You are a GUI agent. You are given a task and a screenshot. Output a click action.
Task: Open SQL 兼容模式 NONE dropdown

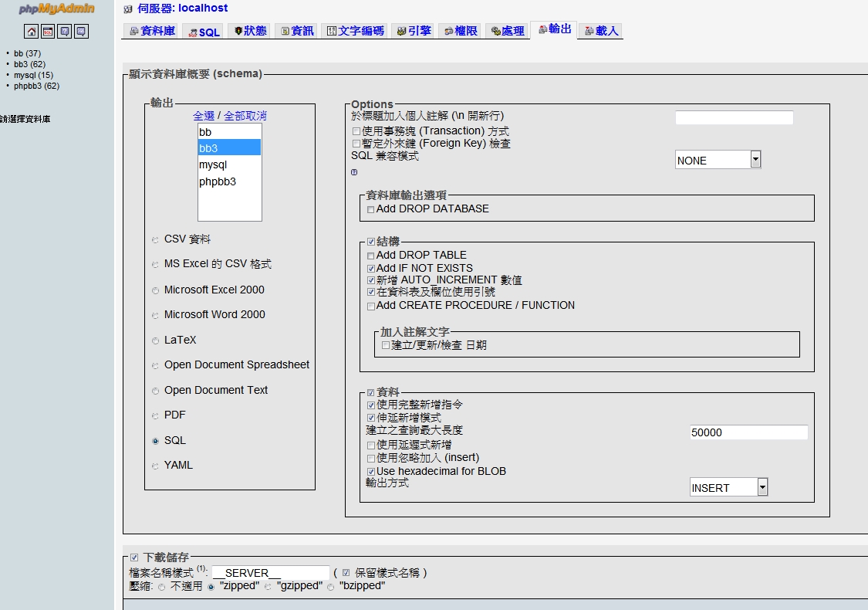point(718,160)
